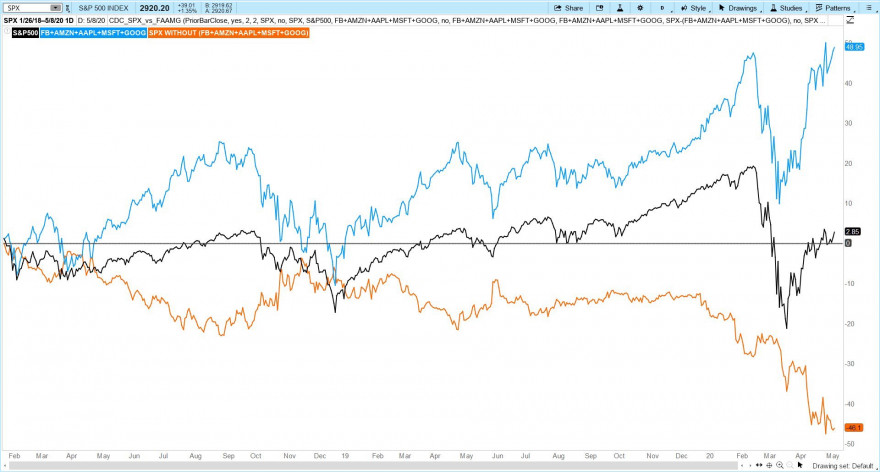This screenshot has width=880, height=472.
Task: Click the orange -46.1 price bubble
Action: click(x=853, y=428)
